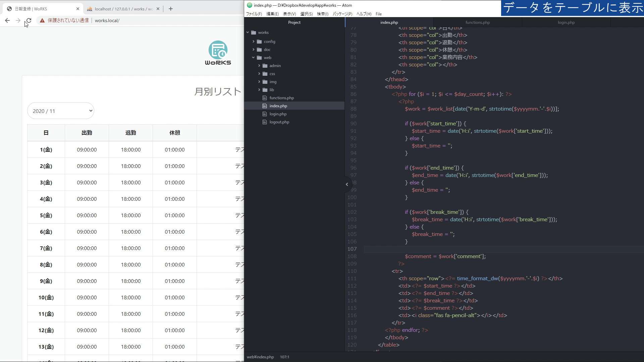Screen dimensions: 644x362
Task: Expand the lib folder chevron
Action: [259, 90]
